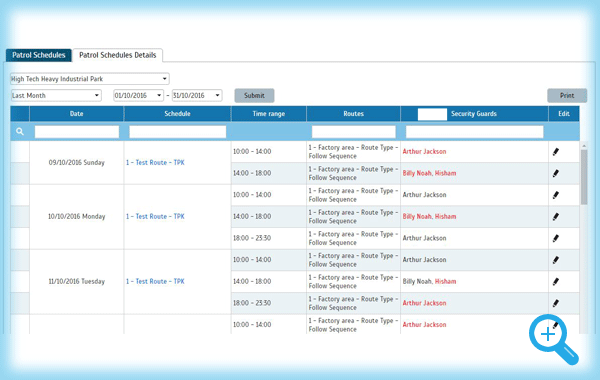
Task: Switch to the Patrol Schedules Details tab
Action: pos(117,55)
